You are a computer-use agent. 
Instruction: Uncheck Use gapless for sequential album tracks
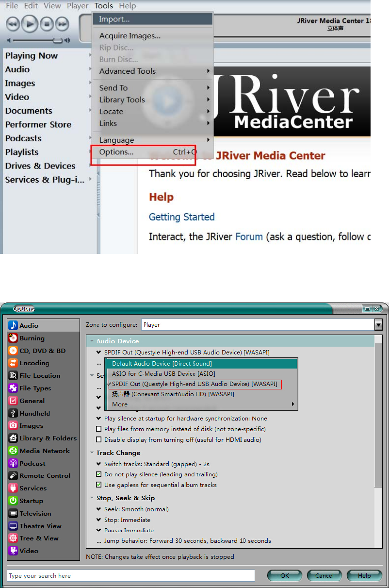click(99, 485)
